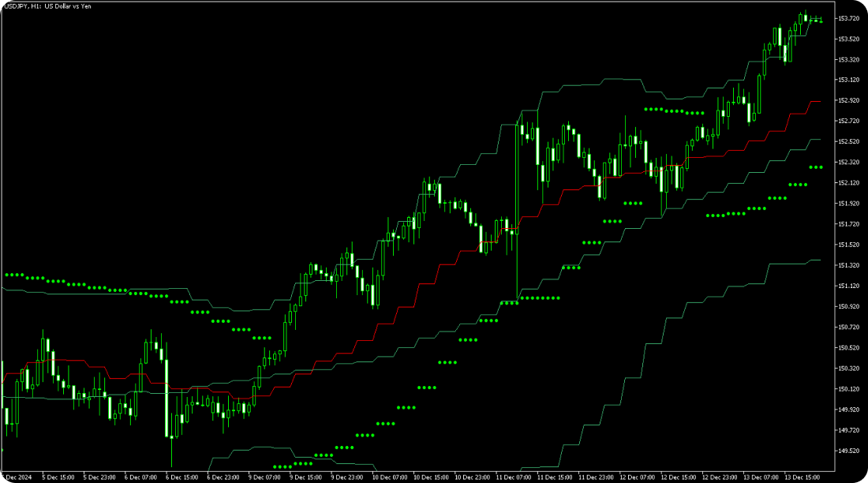This screenshot has height=483, width=868.
Task: Select the 151.720 price level label
Action: (848, 224)
